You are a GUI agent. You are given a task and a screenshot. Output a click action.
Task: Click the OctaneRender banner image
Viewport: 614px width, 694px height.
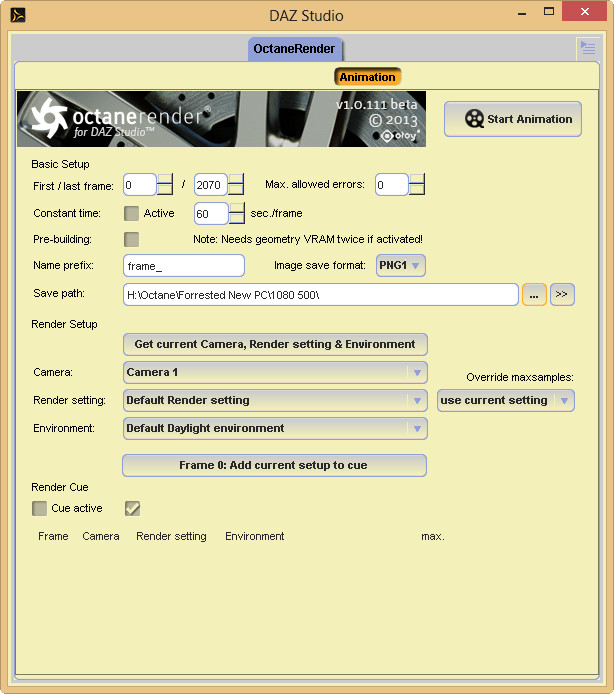(221, 119)
